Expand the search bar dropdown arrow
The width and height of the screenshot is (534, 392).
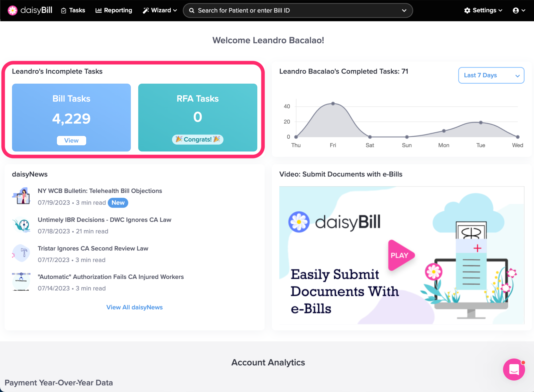pos(404,10)
